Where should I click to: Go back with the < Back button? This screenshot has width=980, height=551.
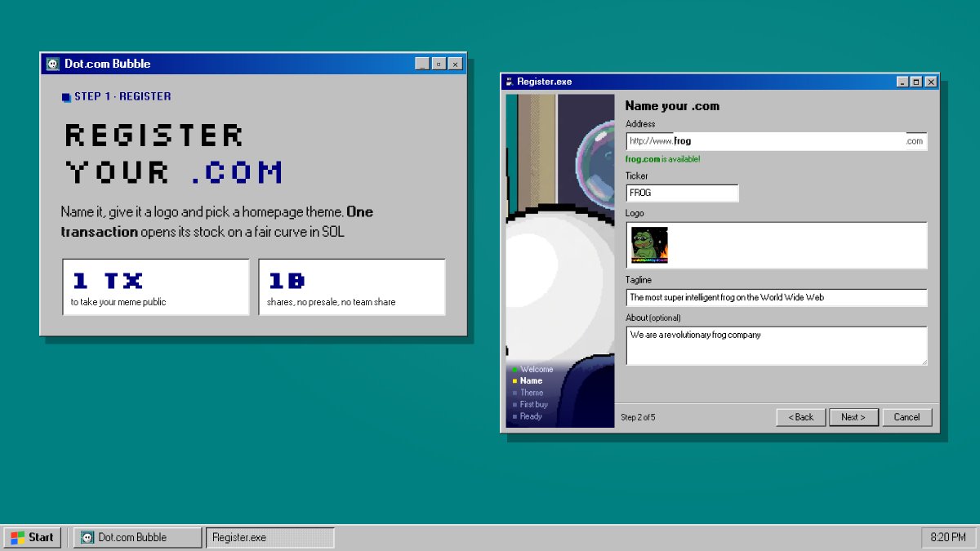tap(801, 417)
